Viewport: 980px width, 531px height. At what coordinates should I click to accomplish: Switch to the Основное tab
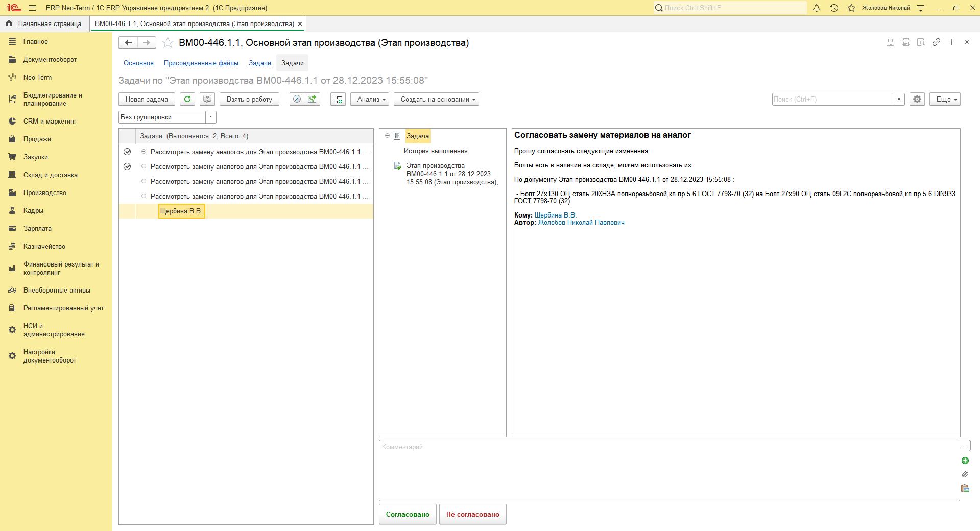click(x=138, y=63)
